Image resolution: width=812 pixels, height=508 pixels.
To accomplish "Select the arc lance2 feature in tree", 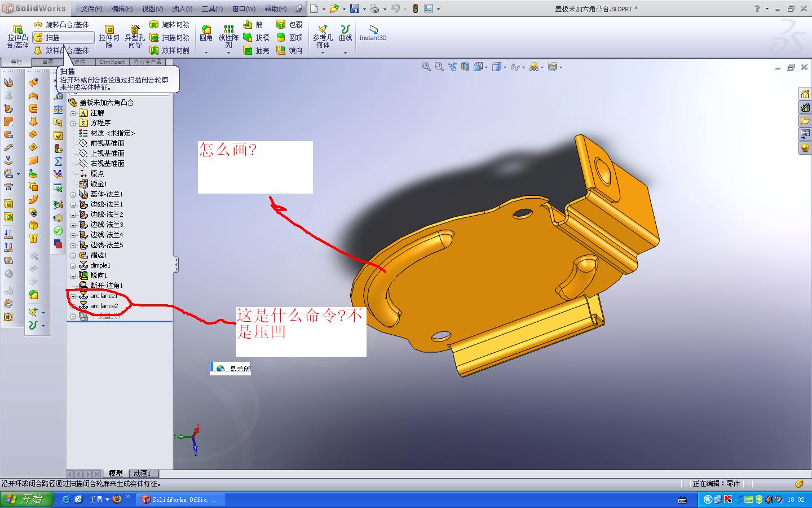I will tap(99, 306).
